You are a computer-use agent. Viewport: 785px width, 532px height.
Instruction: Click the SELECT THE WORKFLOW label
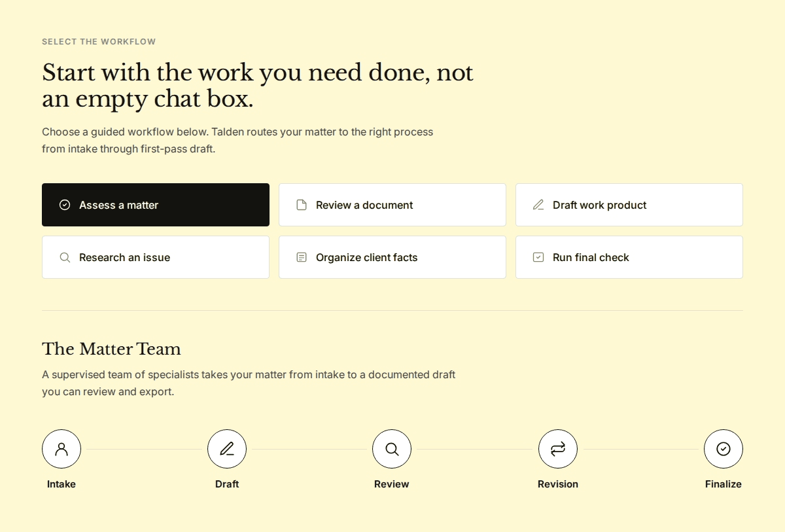pos(99,42)
